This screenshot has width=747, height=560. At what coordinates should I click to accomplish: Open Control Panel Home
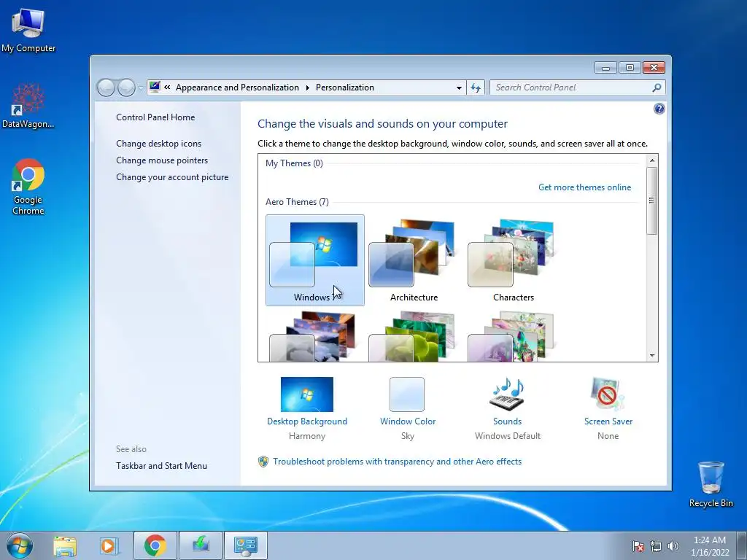pyautogui.click(x=155, y=117)
